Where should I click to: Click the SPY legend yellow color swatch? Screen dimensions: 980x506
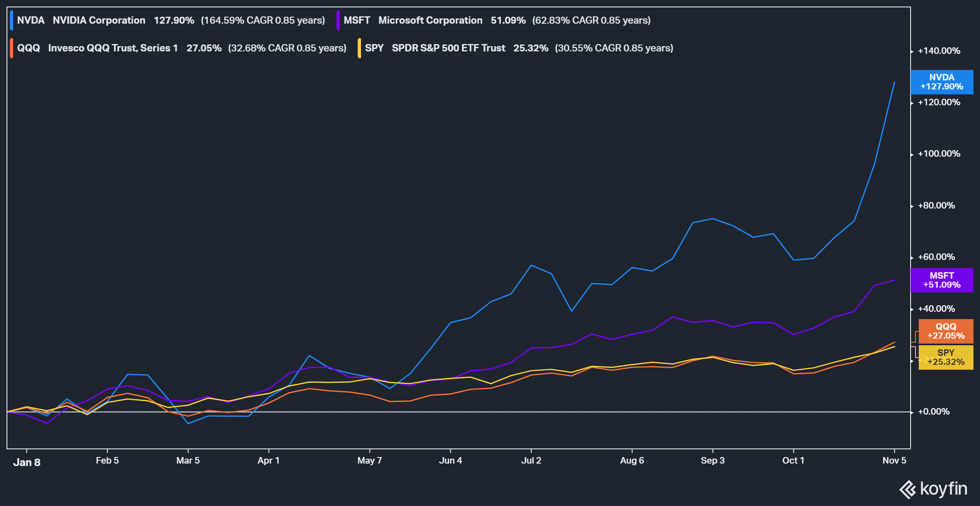359,48
